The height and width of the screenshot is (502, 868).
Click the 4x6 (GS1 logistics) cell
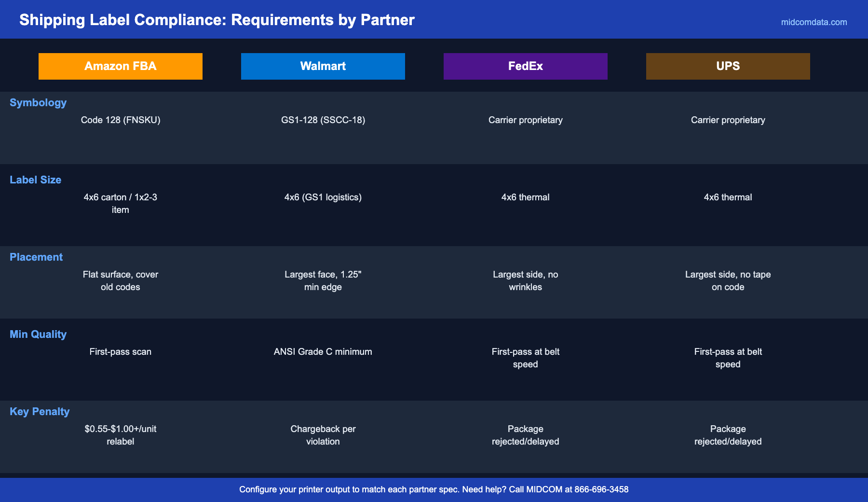323,197
